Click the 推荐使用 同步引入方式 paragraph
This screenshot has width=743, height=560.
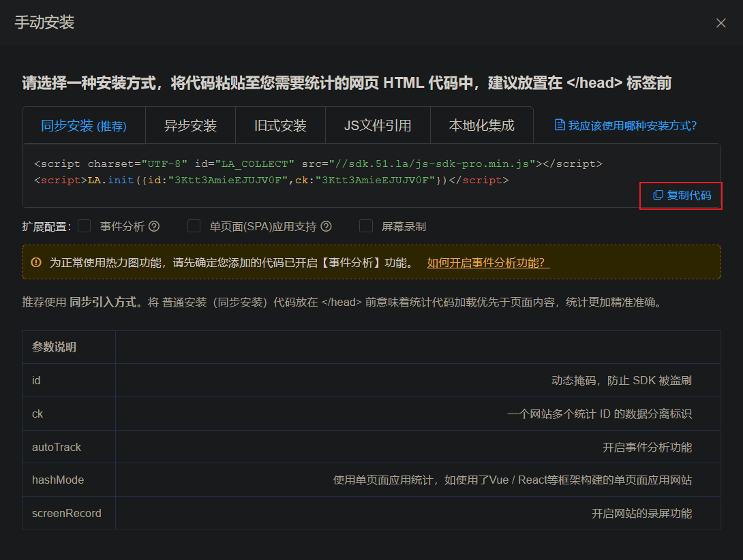point(342,302)
